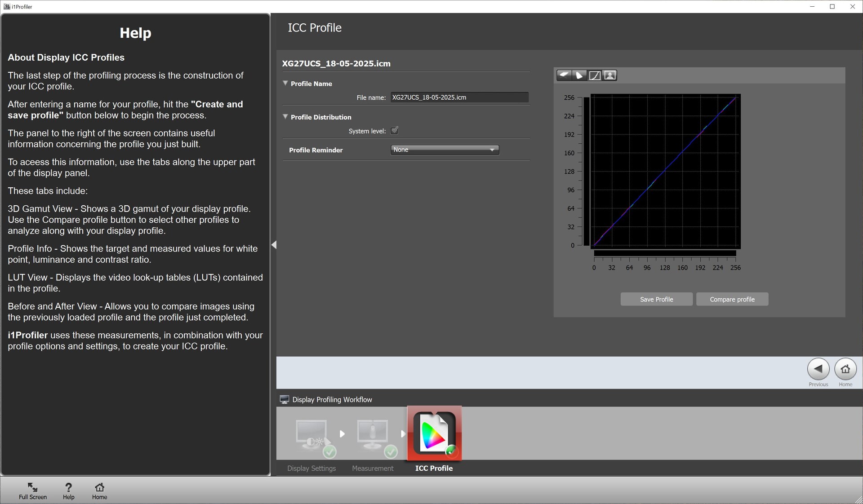The image size is (863, 504).
Task: Collapse the Profile Name section
Action: pos(285,83)
